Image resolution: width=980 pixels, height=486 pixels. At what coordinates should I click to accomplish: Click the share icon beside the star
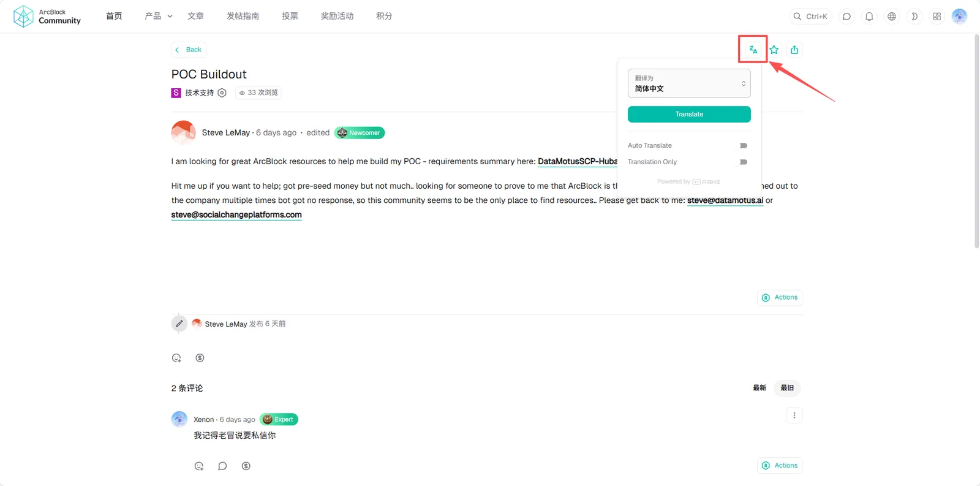click(x=794, y=50)
